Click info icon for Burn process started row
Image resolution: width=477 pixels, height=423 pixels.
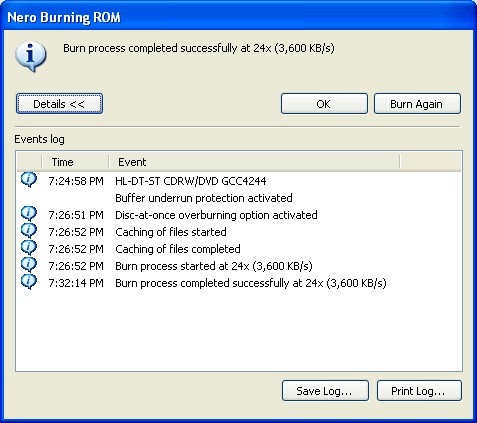pos(29,265)
